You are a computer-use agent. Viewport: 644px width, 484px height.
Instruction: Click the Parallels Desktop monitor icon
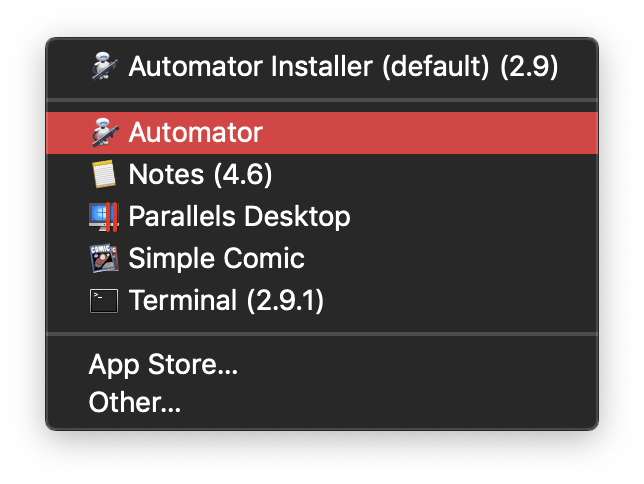coord(104,217)
